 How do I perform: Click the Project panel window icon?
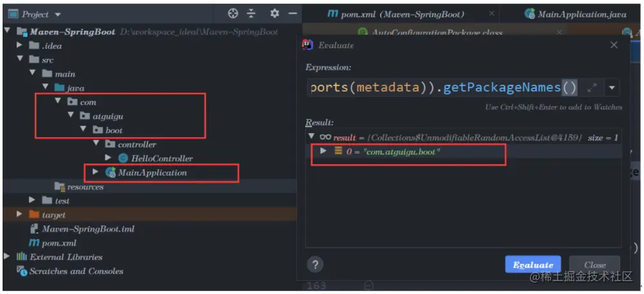pyautogui.click(x=13, y=14)
